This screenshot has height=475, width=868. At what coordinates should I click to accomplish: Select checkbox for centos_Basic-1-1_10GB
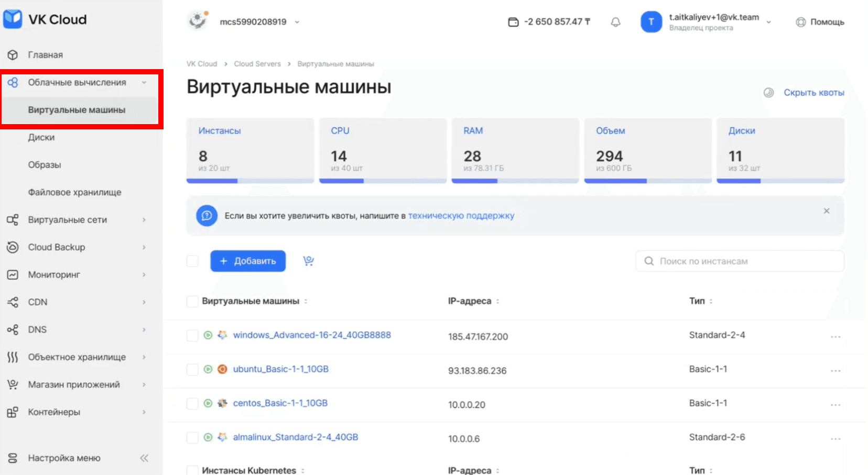(x=192, y=404)
